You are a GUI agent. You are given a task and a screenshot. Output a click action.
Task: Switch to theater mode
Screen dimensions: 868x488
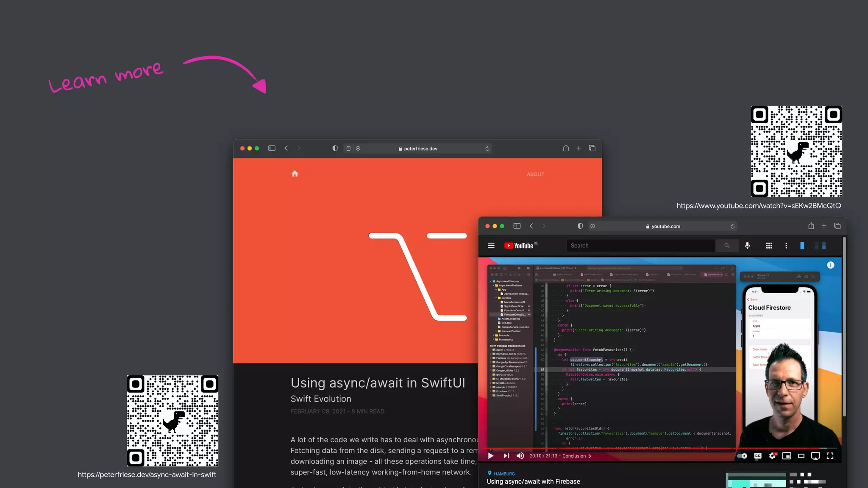(801, 456)
